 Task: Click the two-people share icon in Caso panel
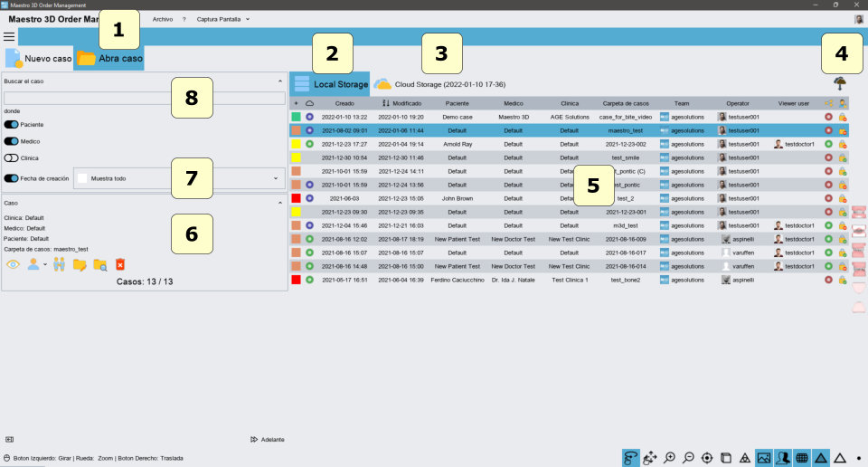click(x=60, y=265)
